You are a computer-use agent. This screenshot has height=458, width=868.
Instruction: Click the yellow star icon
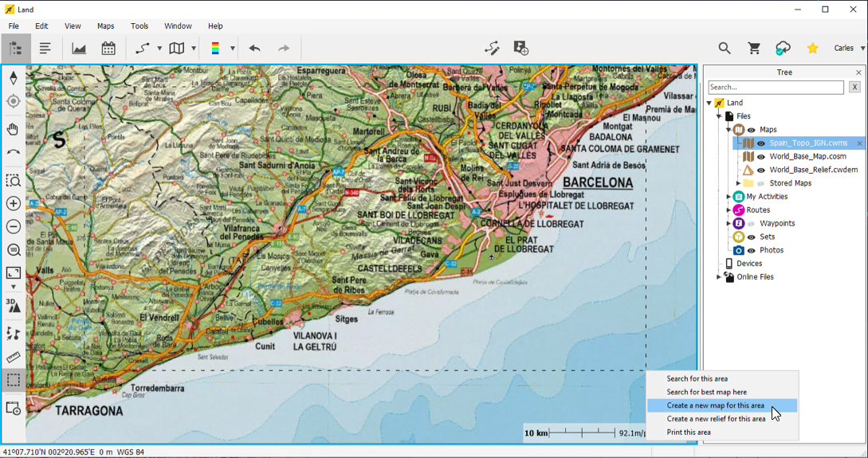coord(813,49)
